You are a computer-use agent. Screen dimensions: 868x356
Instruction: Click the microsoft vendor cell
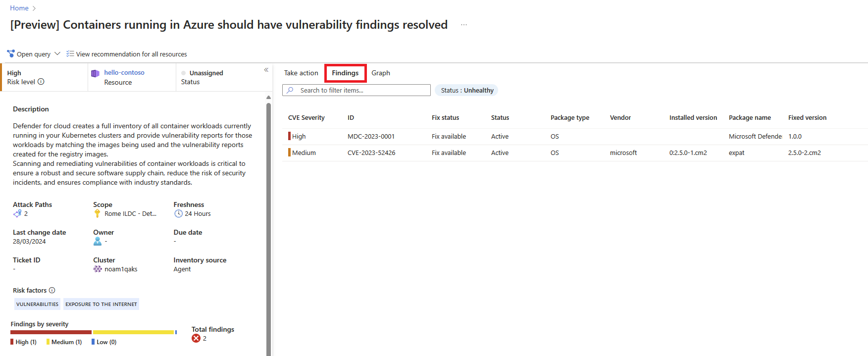623,153
